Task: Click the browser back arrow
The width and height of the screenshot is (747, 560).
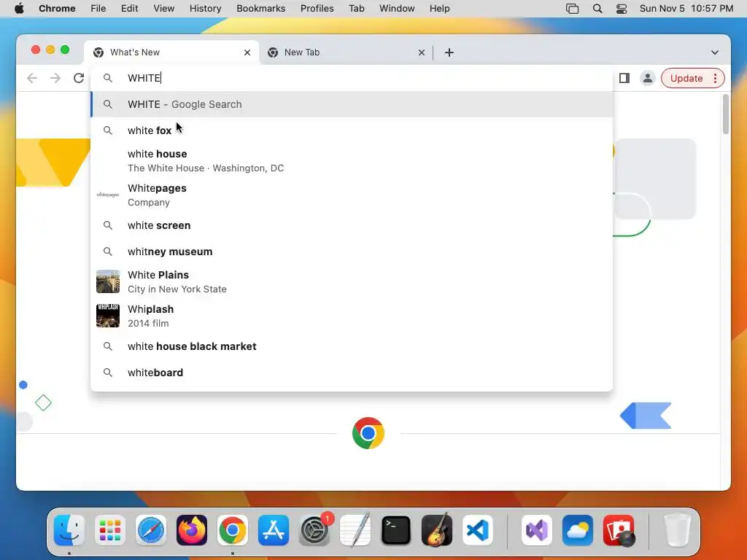Action: coord(32,78)
